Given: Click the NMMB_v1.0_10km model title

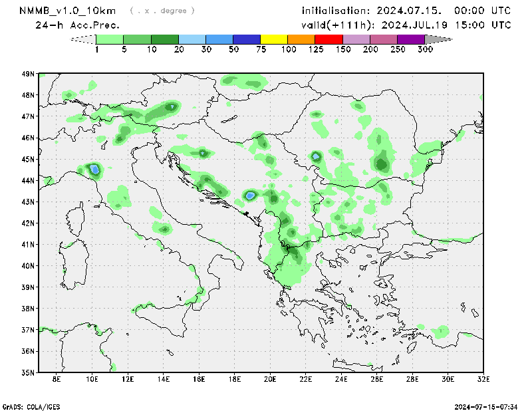Looking at the screenshot, I should pyautogui.click(x=69, y=11).
